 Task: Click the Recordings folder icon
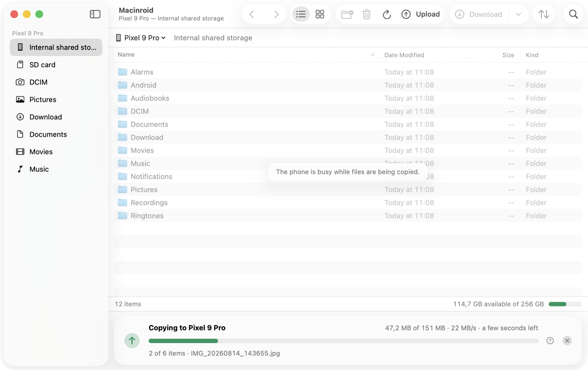(x=122, y=202)
